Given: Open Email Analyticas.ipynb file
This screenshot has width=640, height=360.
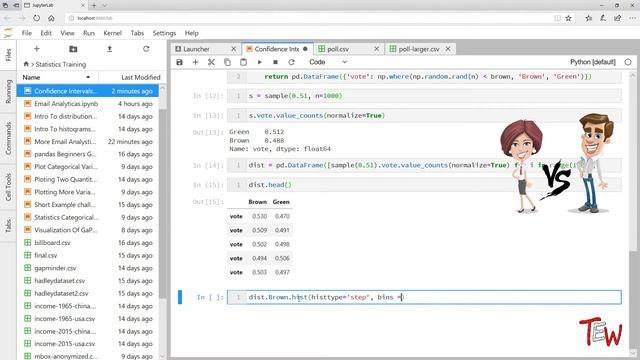Looking at the screenshot, I should [x=88, y=104].
